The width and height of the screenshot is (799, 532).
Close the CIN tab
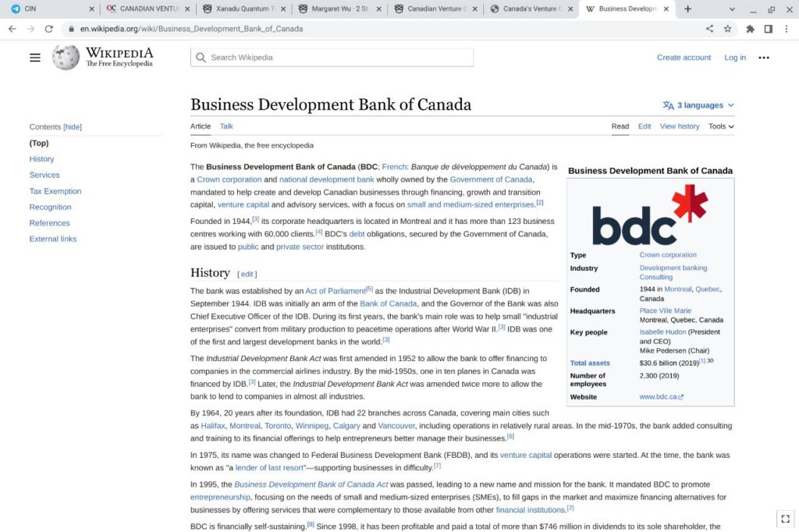91,9
